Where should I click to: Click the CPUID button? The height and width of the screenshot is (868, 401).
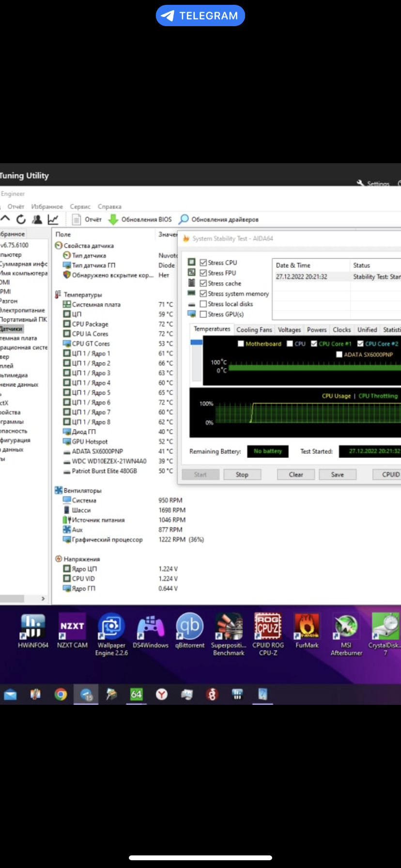387,475
